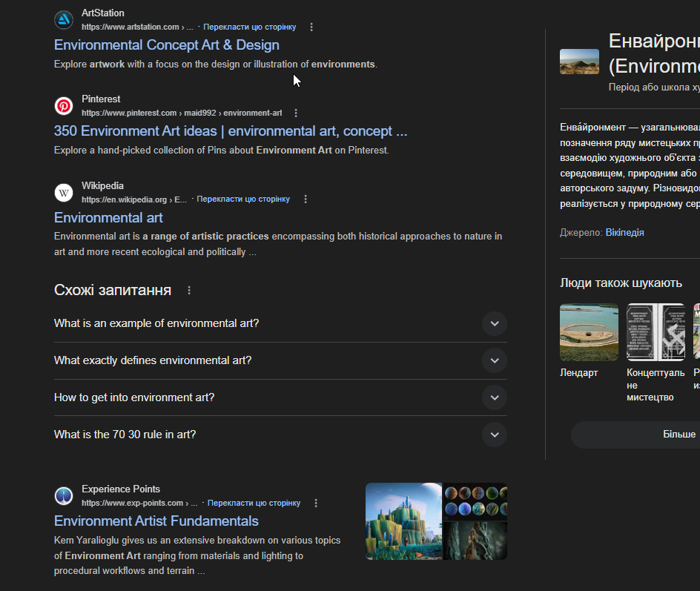This screenshot has height=591, width=700.
Task: Click the knowledge panel landscape thumbnail
Action: (579, 62)
